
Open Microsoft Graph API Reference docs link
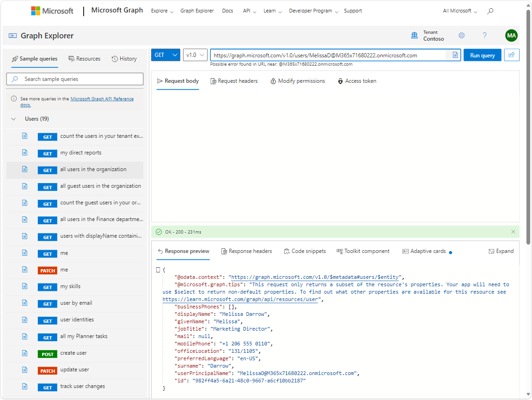[x=102, y=99]
